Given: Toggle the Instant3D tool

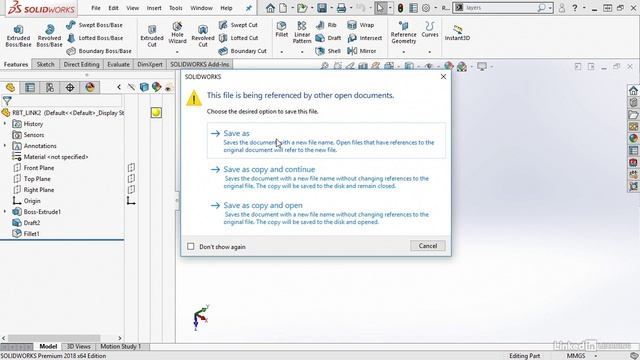Looking at the screenshot, I should tap(457, 33).
